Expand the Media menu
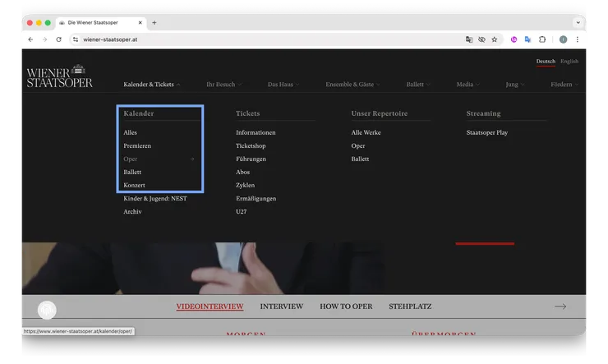The height and width of the screenshot is (364, 608). pos(468,85)
